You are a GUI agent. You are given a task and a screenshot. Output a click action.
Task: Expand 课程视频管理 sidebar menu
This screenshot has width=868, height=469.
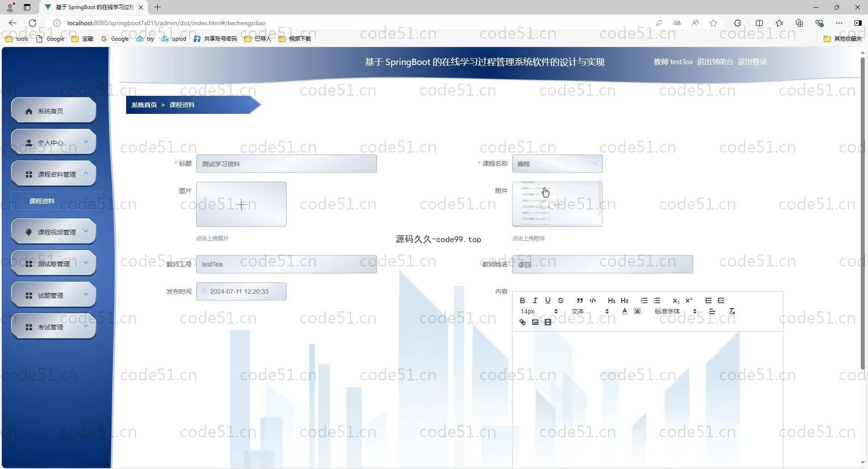[53, 232]
